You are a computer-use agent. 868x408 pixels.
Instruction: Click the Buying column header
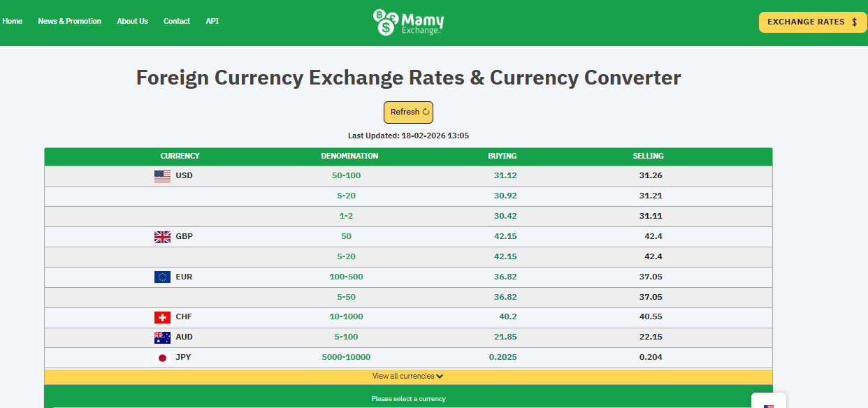502,156
